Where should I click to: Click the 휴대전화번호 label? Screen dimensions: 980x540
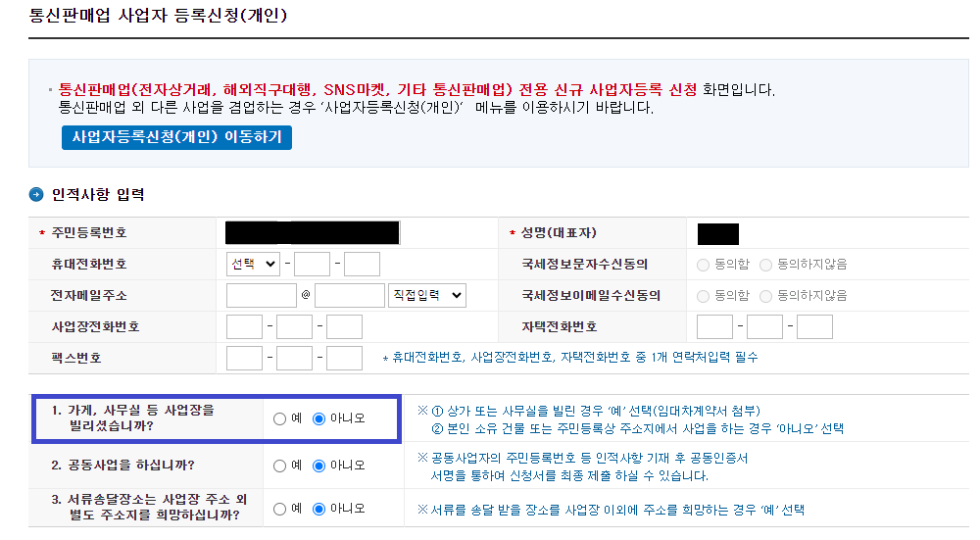89,264
